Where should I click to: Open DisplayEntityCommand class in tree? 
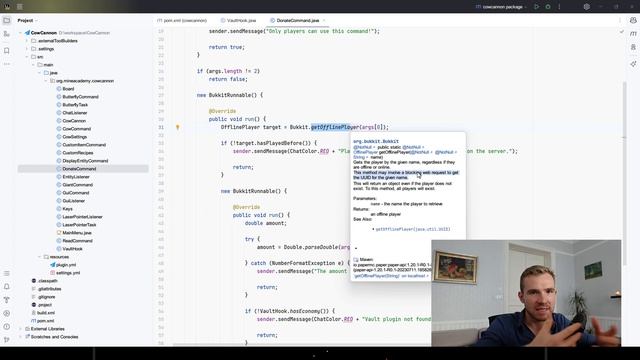pyautogui.click(x=85, y=161)
